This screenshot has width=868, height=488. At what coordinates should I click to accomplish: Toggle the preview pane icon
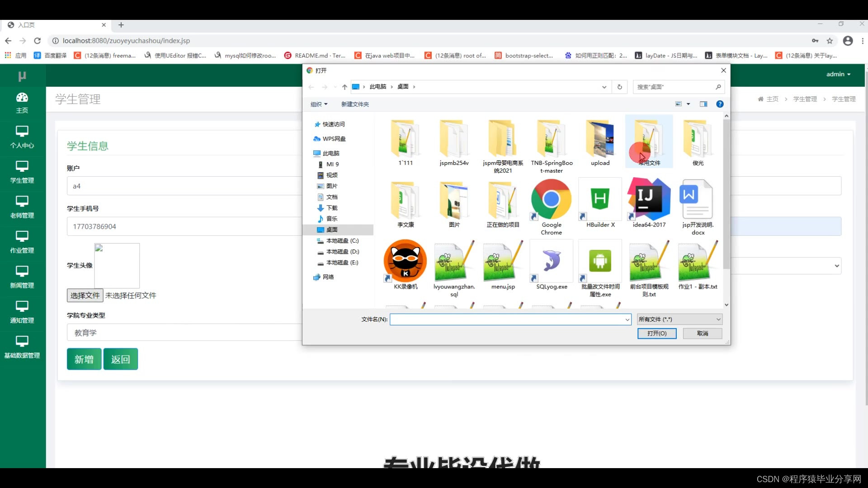point(703,104)
